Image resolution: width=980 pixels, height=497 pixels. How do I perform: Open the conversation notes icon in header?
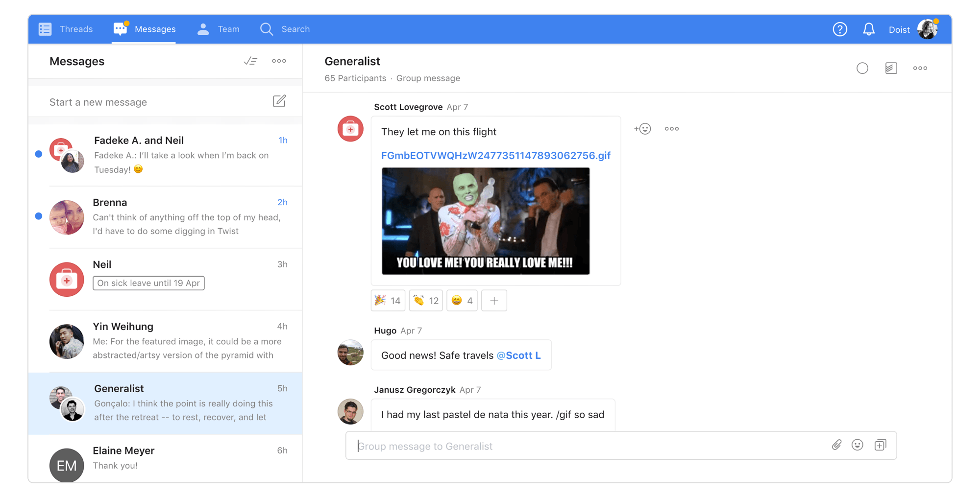click(891, 68)
